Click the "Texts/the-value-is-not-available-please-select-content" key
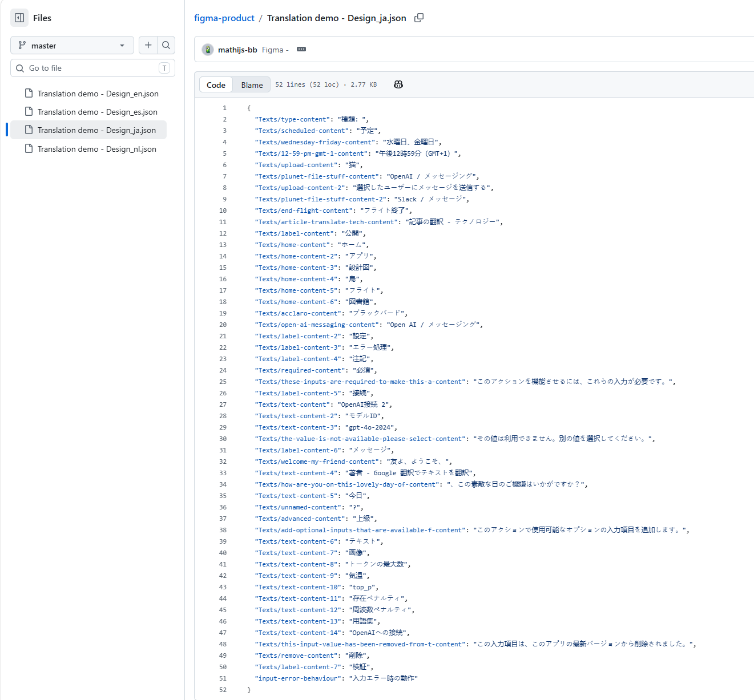 click(x=361, y=439)
